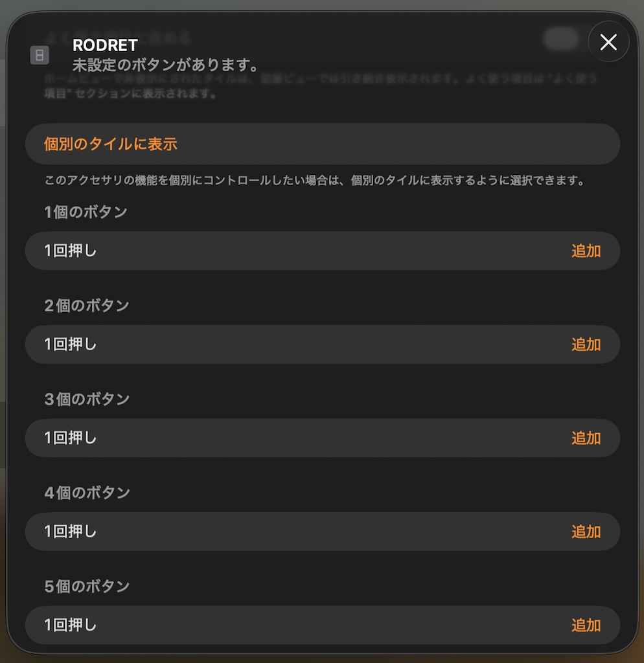644x663 pixels.
Task: Select the 1回押し label under 5個のボタン
Action: (x=71, y=625)
